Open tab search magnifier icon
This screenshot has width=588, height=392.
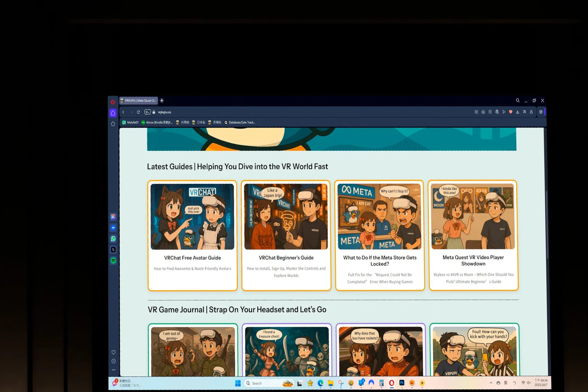pyautogui.click(x=518, y=100)
